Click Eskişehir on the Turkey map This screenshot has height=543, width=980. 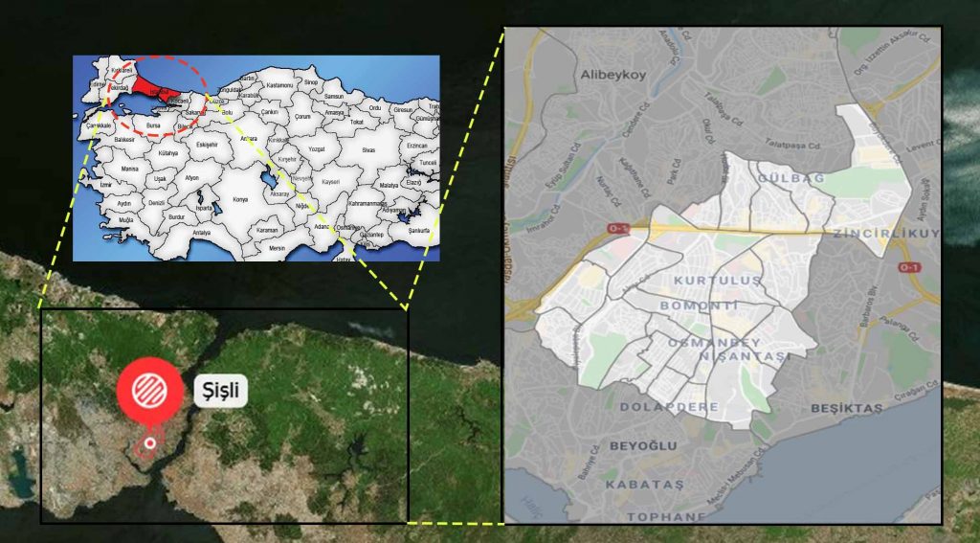tap(207, 145)
